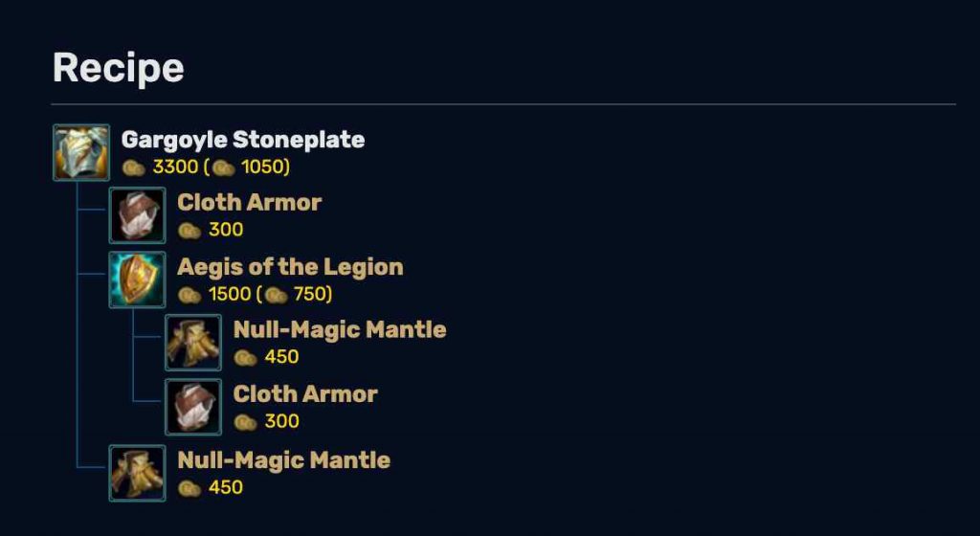
Task: Open the Null-Magic Mantle link under Aegis of the Legion
Action: 340,330
